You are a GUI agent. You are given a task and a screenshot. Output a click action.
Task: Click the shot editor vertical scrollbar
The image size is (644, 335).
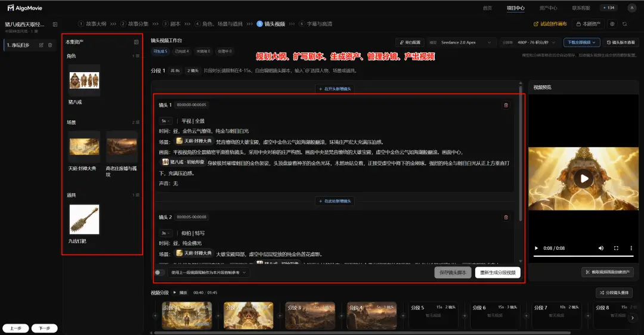tap(521, 154)
